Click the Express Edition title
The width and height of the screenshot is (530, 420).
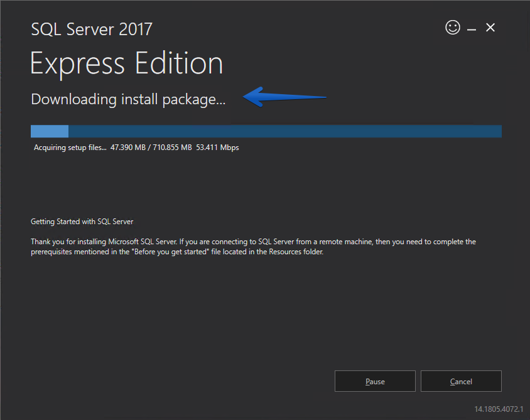click(127, 63)
